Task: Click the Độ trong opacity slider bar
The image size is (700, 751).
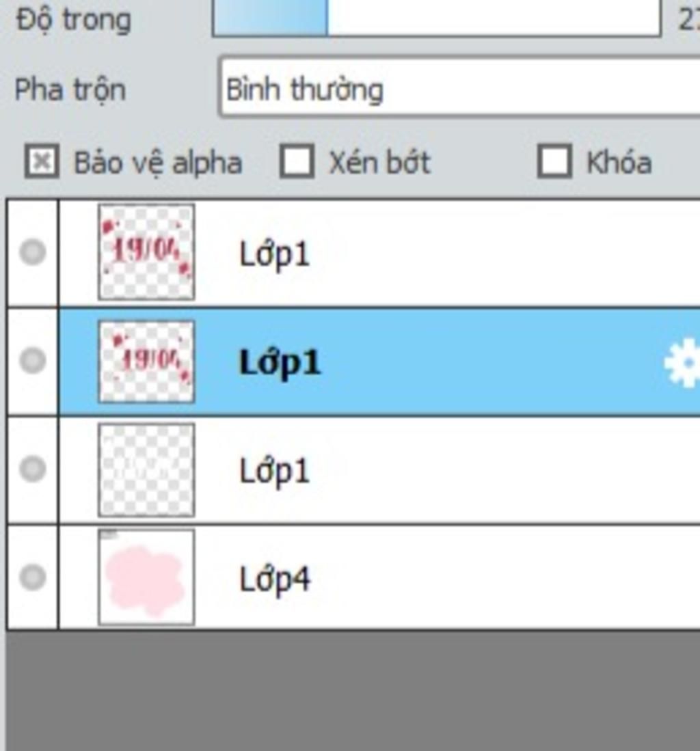Action: (x=437, y=18)
